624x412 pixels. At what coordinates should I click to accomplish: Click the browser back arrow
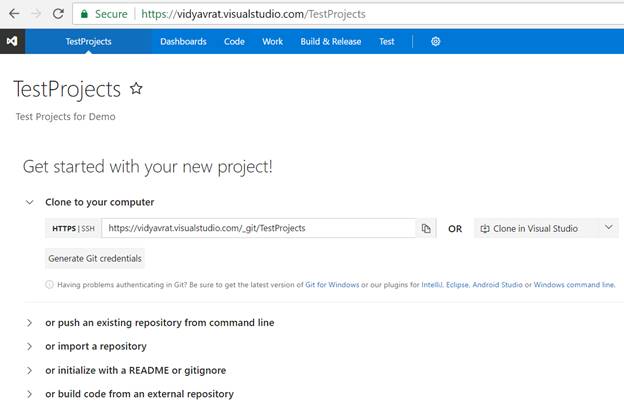(x=14, y=14)
